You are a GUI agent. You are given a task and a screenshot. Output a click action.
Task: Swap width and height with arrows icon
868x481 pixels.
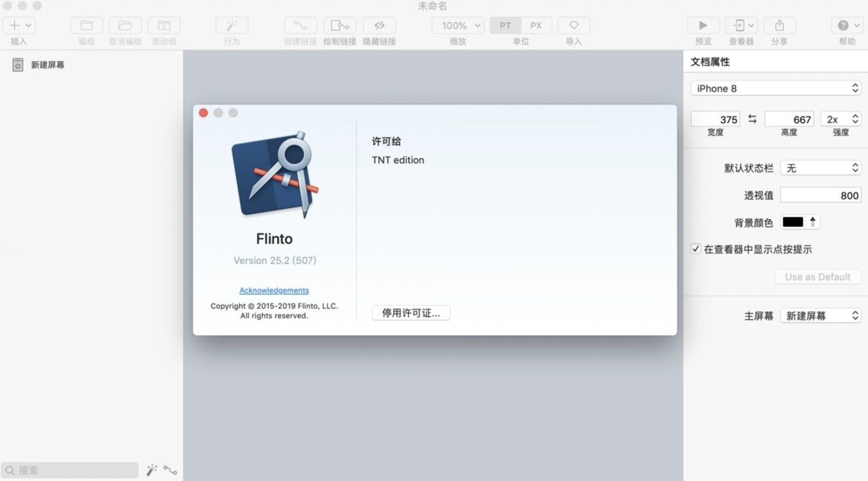pyautogui.click(x=752, y=119)
